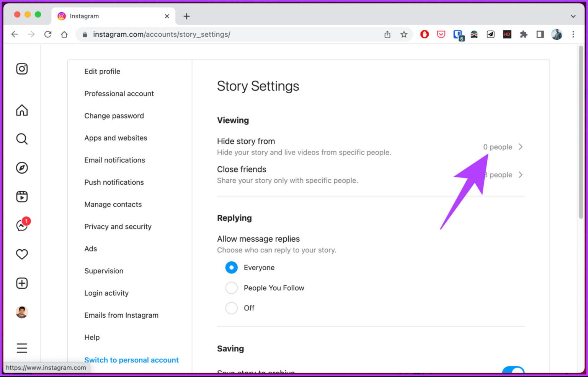Select the Everyone reply option
Viewport: 588px width, 377px height.
pos(231,267)
